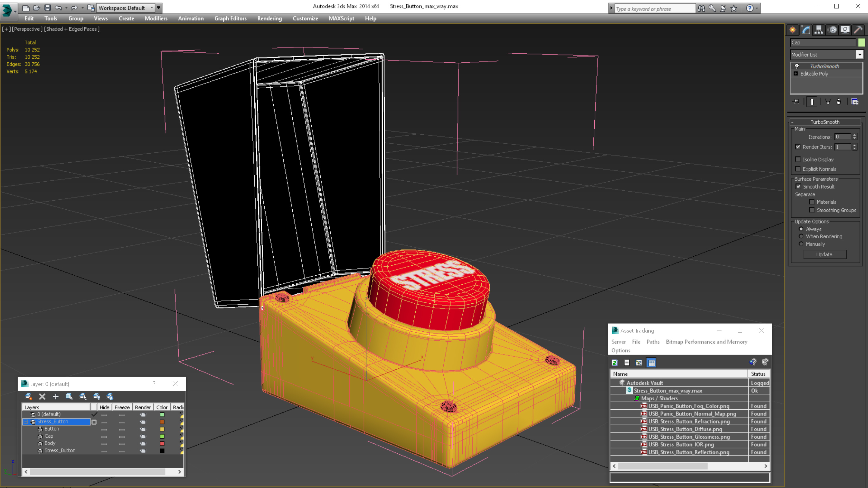Enable Isoline Display checkbox

[x=798, y=159]
